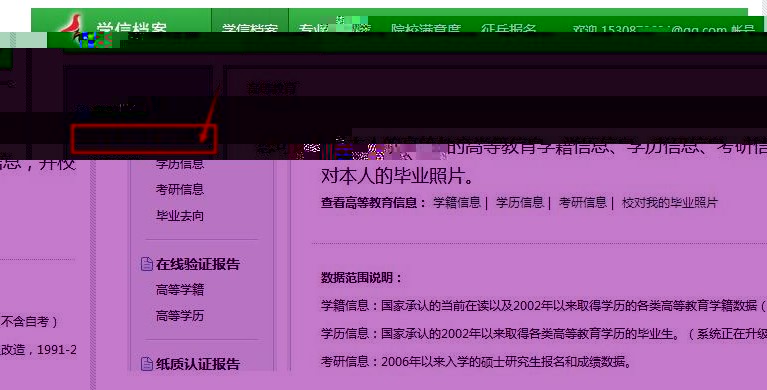The height and width of the screenshot is (390, 767).
Task: Select 毕业去向 in the left sidebar
Action: [x=180, y=216]
